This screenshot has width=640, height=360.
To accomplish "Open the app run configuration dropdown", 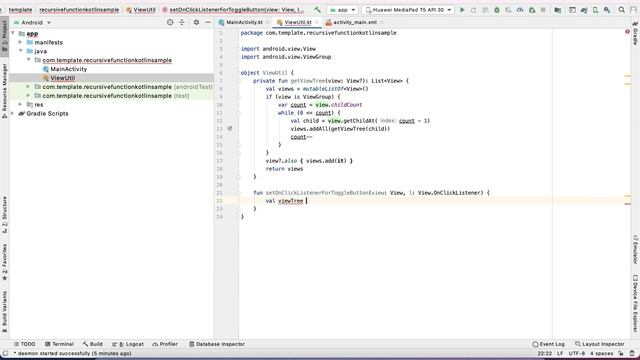I will pos(342,9).
